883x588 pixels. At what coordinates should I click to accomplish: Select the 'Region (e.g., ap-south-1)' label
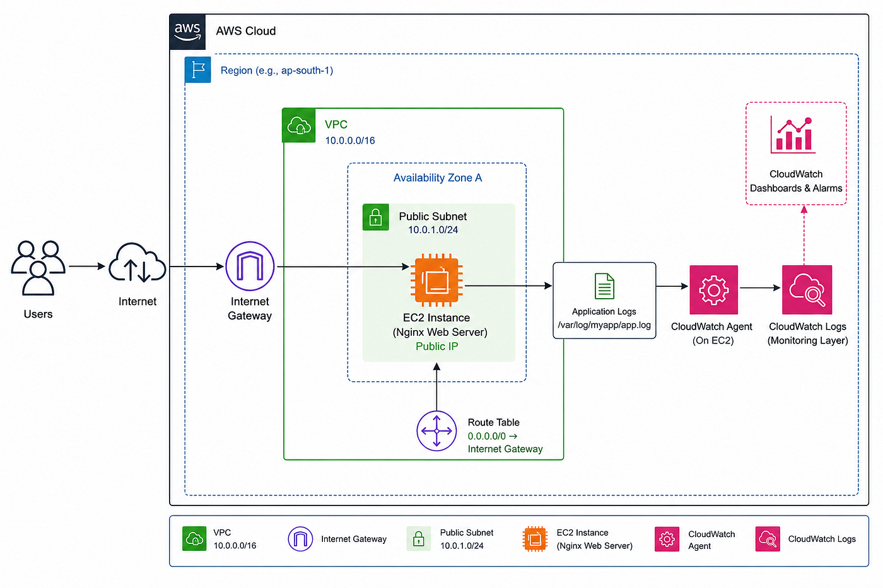coord(277,71)
